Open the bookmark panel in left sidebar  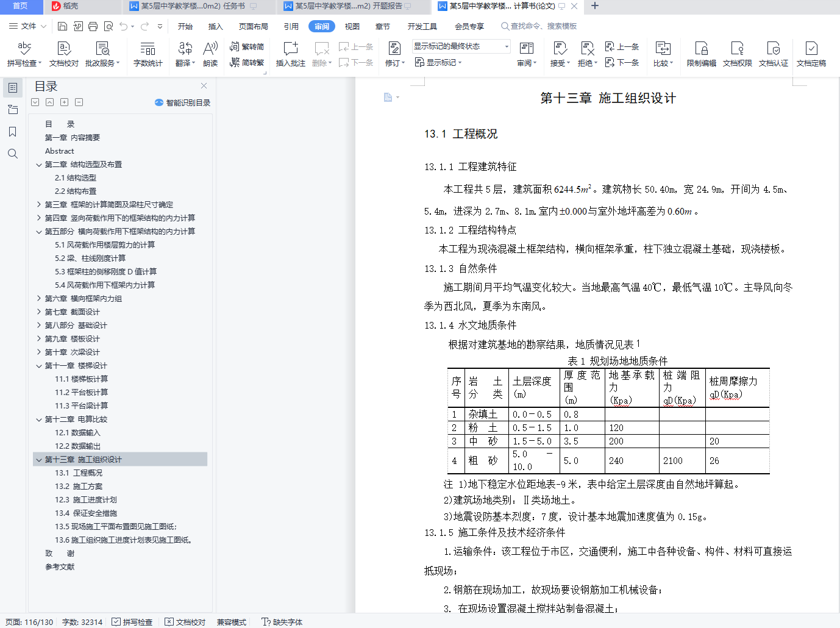click(12, 132)
